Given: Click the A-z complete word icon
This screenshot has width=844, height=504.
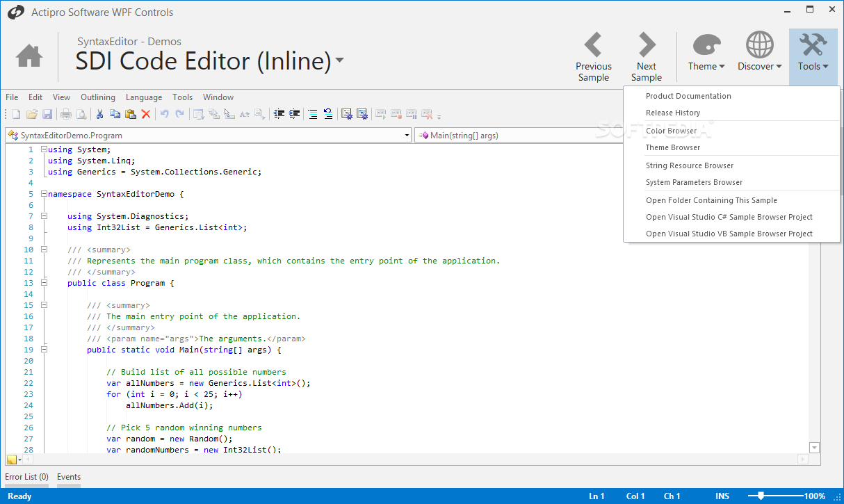Looking at the screenshot, I should click(x=245, y=114).
